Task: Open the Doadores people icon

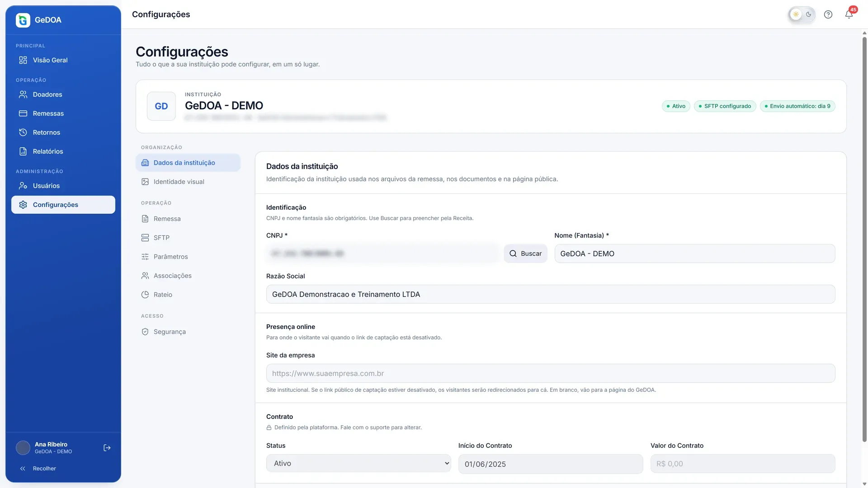Action: point(23,94)
